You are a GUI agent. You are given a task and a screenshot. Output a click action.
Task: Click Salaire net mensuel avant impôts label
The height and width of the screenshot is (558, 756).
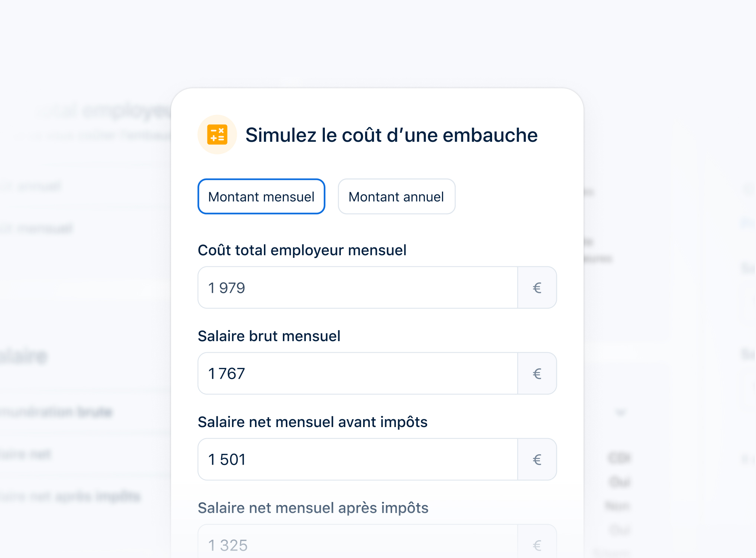click(312, 422)
